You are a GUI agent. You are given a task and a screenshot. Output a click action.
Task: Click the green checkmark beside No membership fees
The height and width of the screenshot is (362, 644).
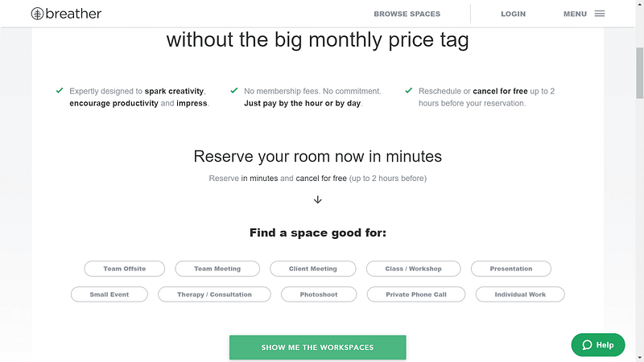(234, 90)
